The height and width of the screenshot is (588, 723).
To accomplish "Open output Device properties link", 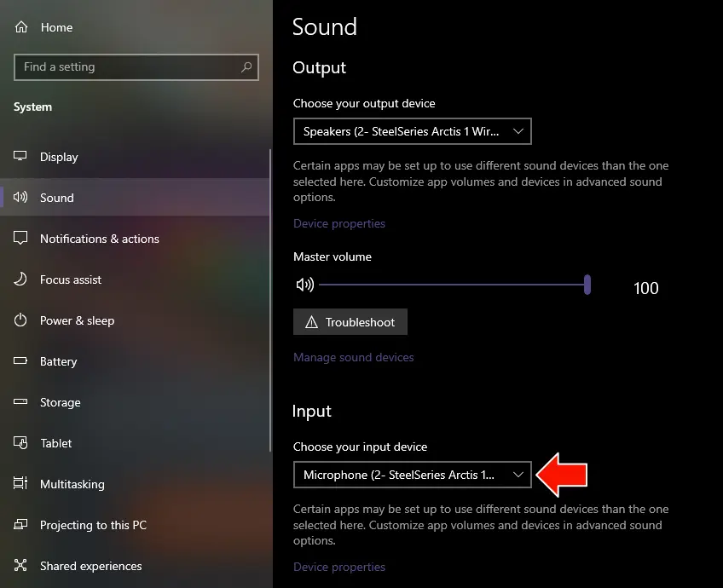I will tap(339, 223).
